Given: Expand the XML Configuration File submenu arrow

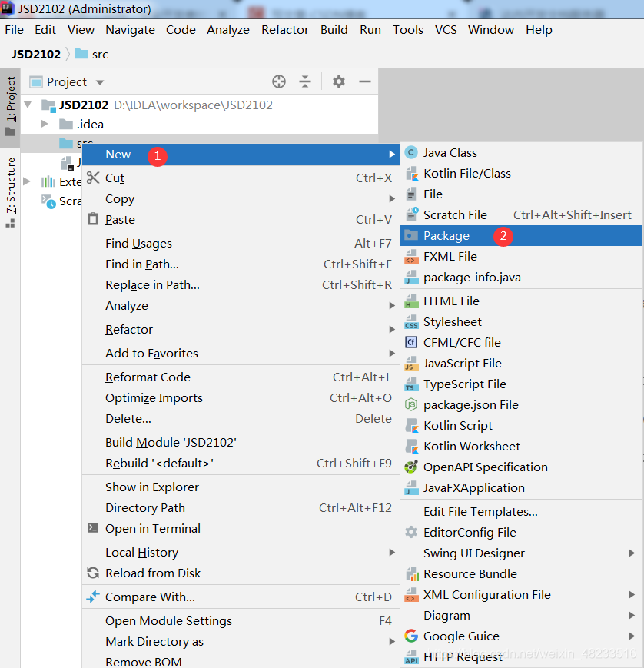Looking at the screenshot, I should click(x=632, y=595).
